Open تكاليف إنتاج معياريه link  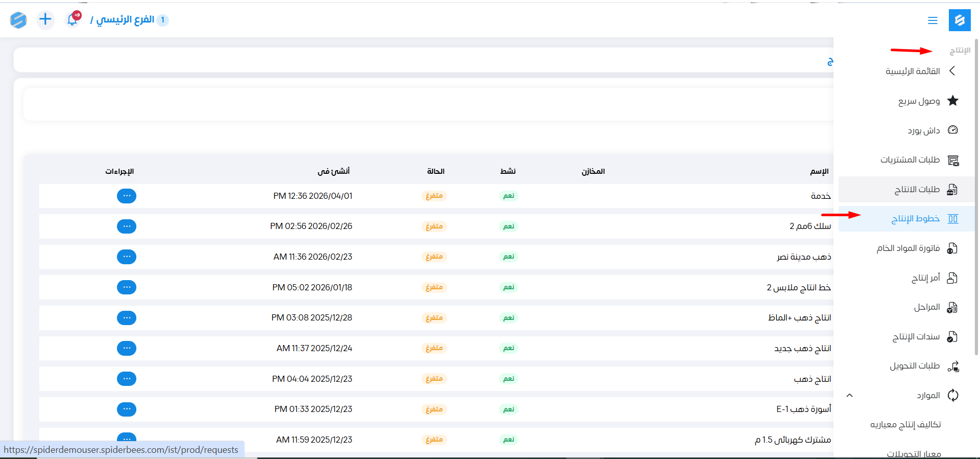pos(905,424)
